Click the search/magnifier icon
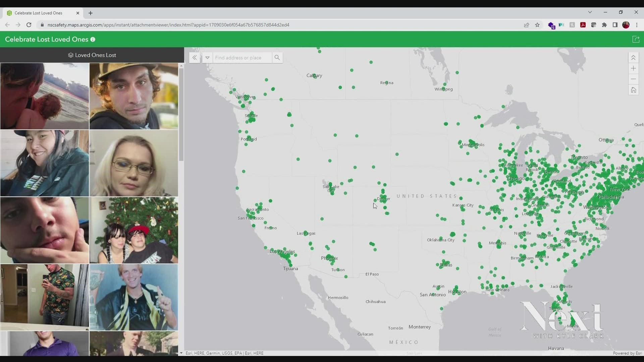644x362 pixels. point(277,57)
